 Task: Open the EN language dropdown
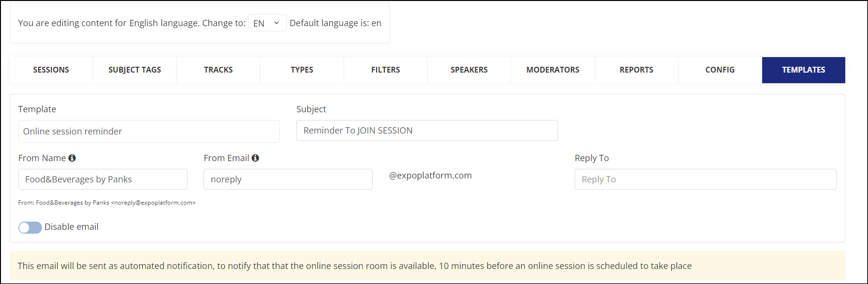[x=267, y=23]
